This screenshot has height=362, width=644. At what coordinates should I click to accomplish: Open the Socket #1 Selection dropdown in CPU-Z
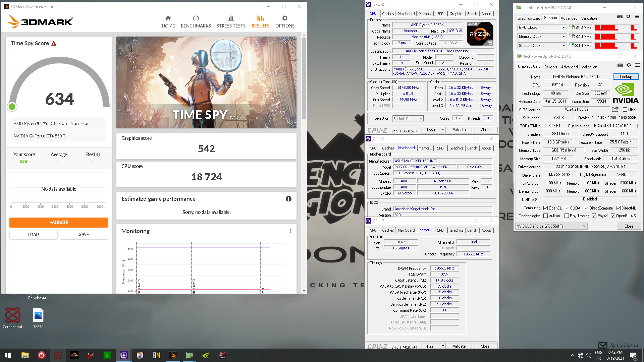tap(408, 118)
